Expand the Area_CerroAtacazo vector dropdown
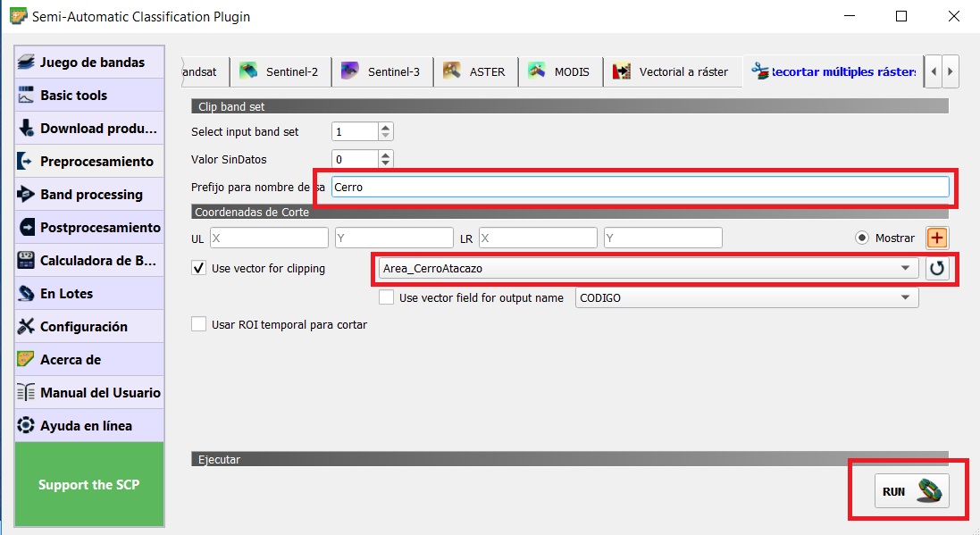980x535 pixels. pos(908,268)
